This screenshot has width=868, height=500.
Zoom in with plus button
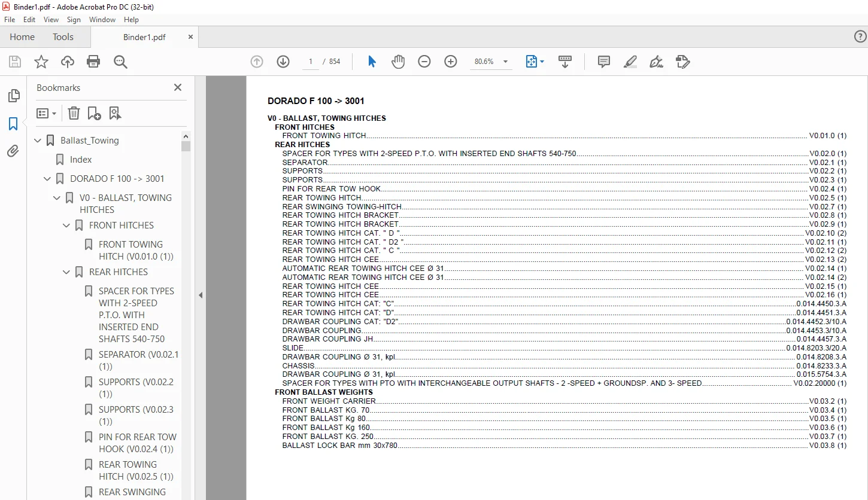[451, 62]
